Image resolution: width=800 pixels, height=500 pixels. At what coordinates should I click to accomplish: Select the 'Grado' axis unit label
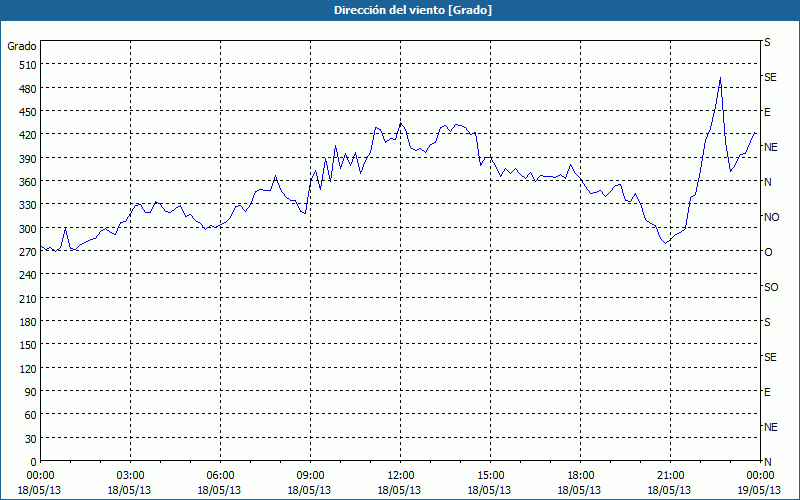22,46
